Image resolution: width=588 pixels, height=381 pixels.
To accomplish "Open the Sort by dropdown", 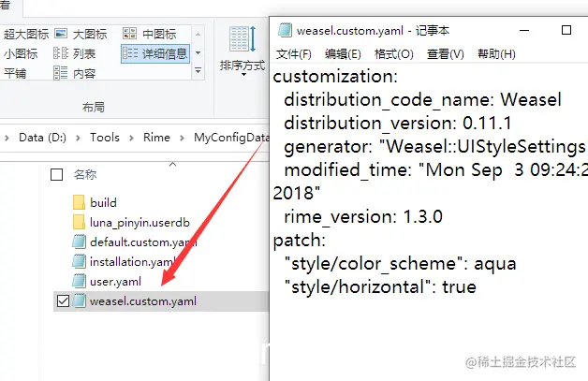I will (243, 51).
